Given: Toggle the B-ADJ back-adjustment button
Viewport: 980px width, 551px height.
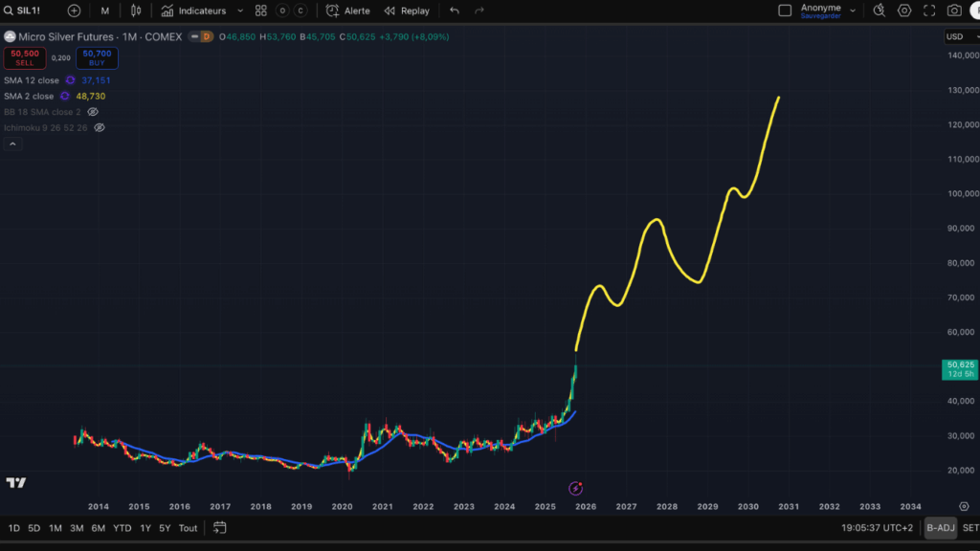Looking at the screenshot, I should click(x=939, y=527).
